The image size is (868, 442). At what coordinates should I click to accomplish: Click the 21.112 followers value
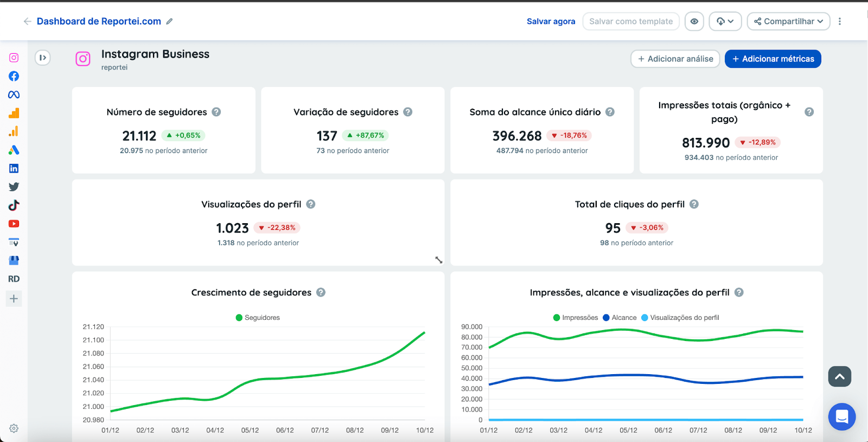[x=139, y=136]
